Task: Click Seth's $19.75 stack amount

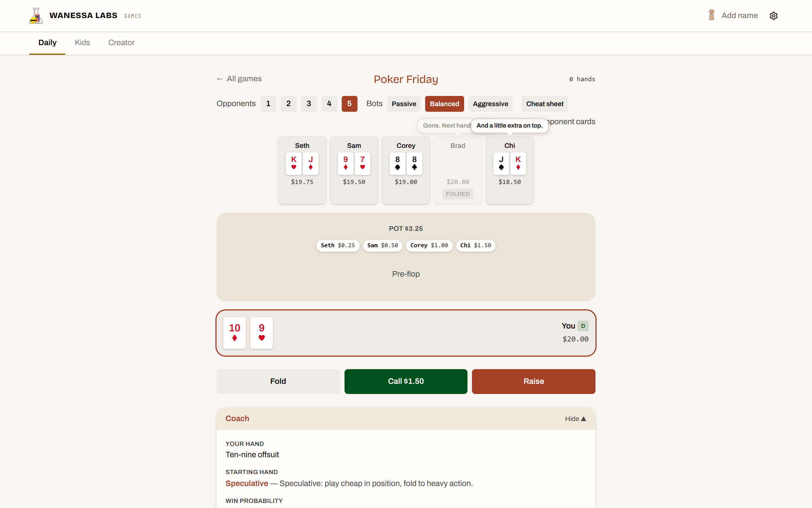Action: (302, 182)
